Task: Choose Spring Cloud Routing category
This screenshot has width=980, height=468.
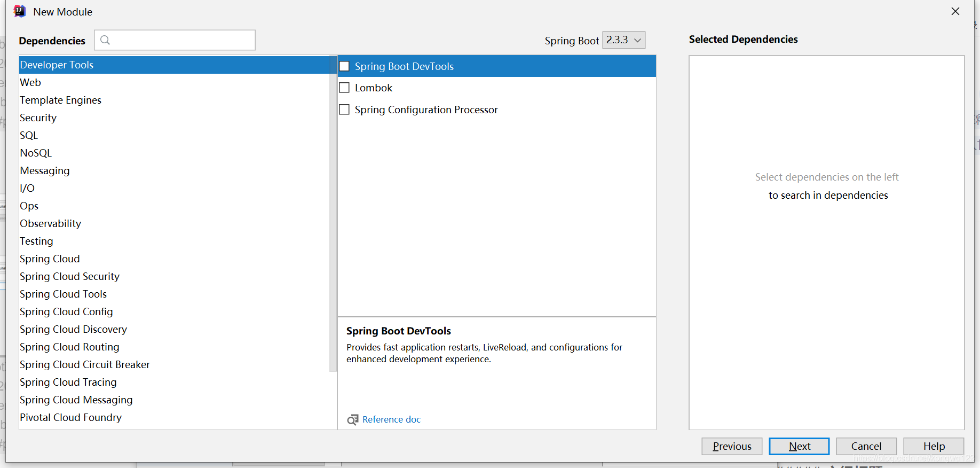Action: tap(174, 347)
